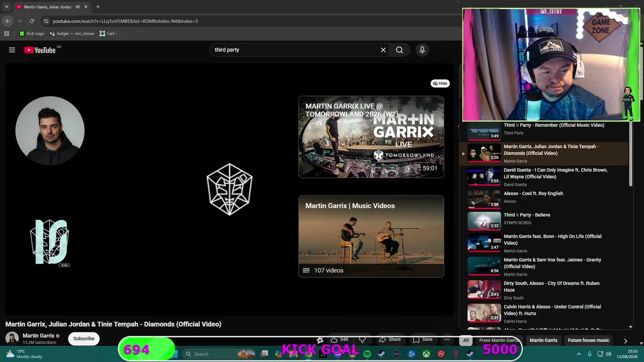The width and height of the screenshot is (644, 362).
Task: Show more filter chips with the right arrow
Action: tap(625, 340)
